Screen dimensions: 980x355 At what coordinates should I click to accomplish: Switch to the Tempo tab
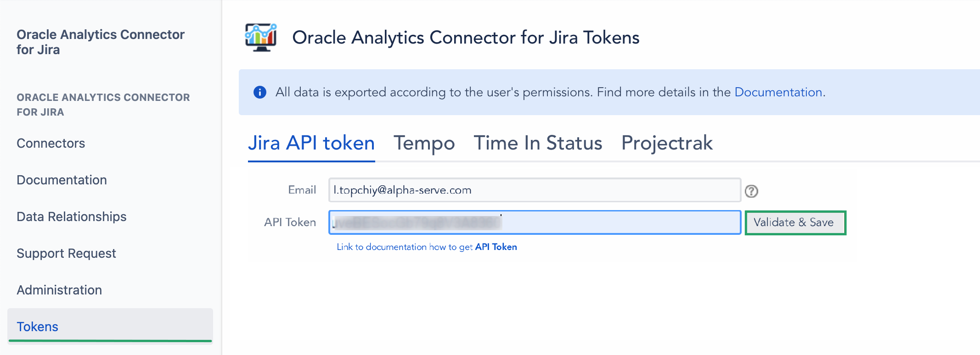(x=423, y=143)
